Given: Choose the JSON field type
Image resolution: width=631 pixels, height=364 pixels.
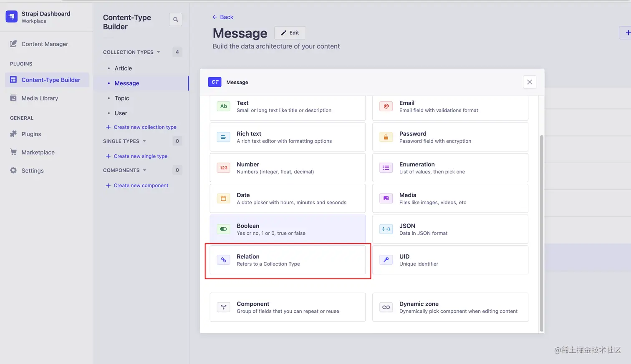Looking at the screenshot, I should [x=450, y=229].
